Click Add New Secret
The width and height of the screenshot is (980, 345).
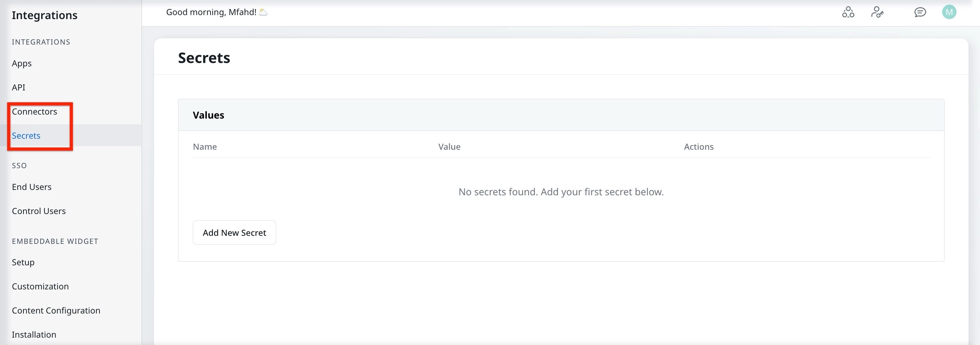tap(234, 232)
